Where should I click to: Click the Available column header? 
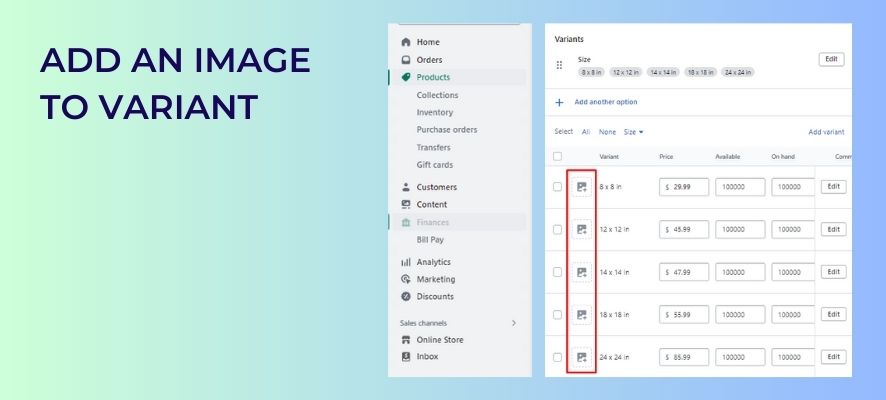click(728, 157)
